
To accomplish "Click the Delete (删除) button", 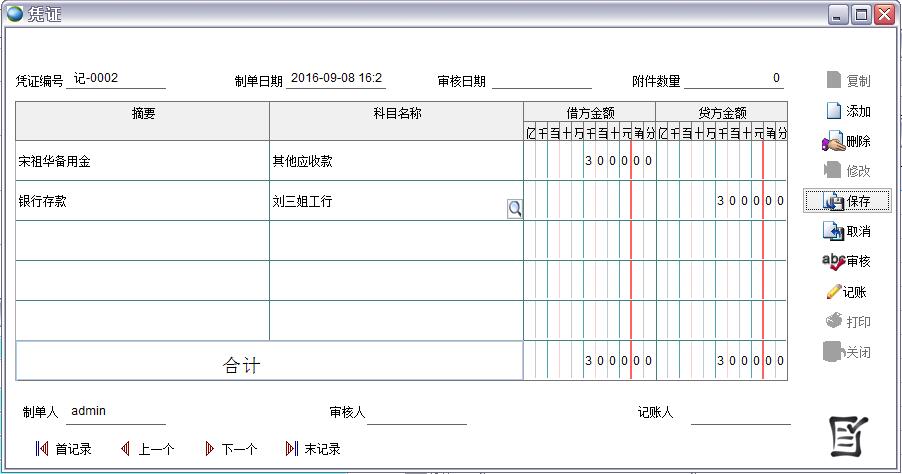I will 846,142.
